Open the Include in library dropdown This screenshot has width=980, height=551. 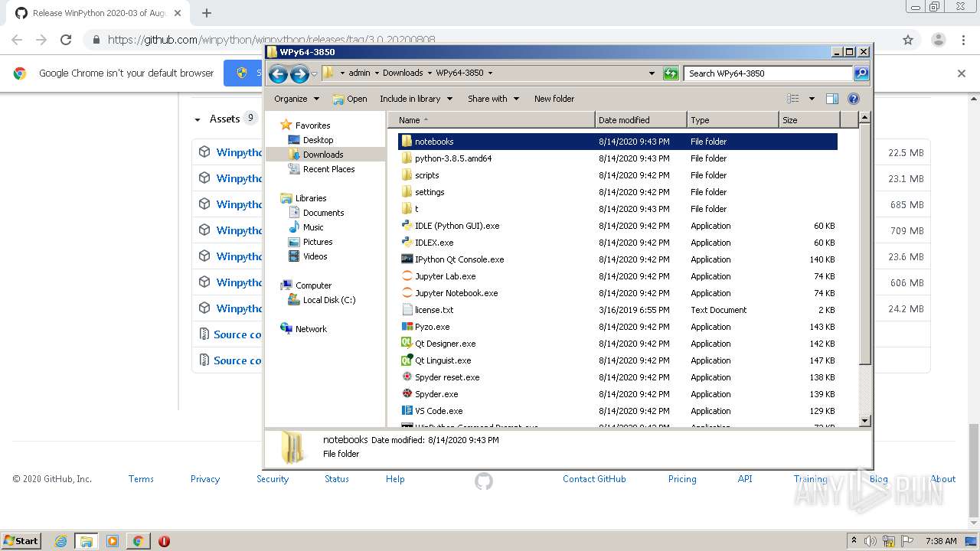tap(416, 99)
